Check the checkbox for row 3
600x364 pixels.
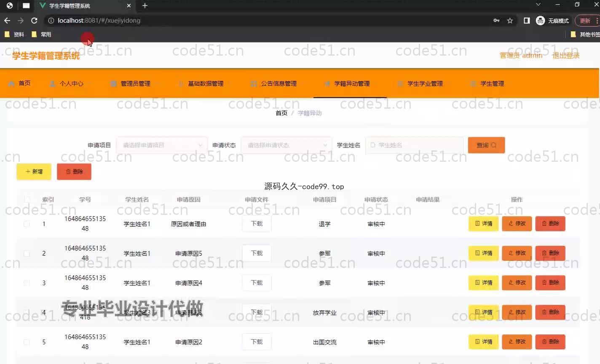coord(27,283)
